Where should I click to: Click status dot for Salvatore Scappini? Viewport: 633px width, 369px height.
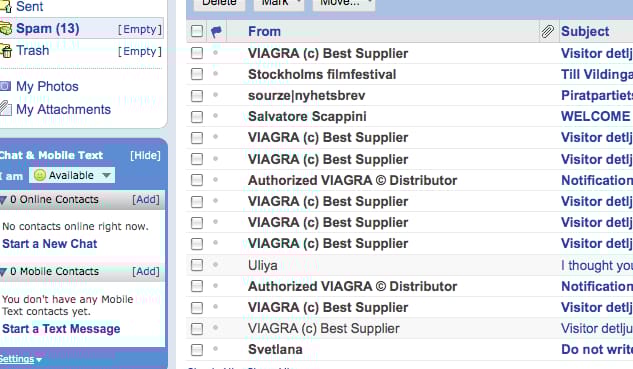point(216,115)
